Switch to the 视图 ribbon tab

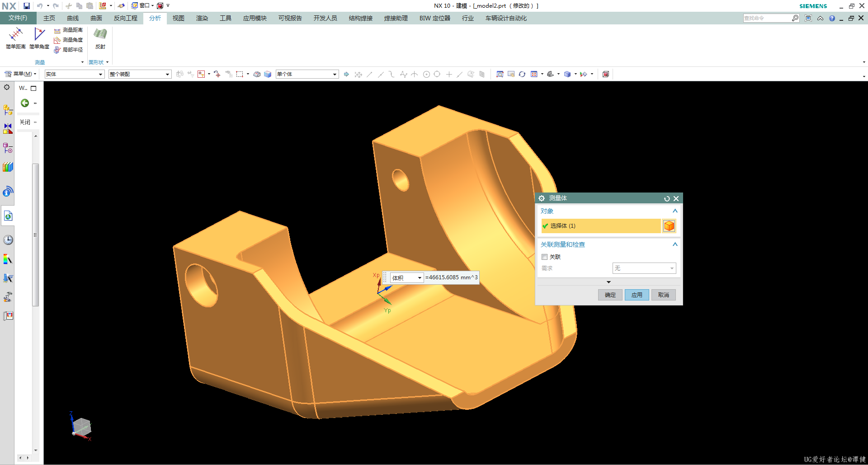click(179, 18)
